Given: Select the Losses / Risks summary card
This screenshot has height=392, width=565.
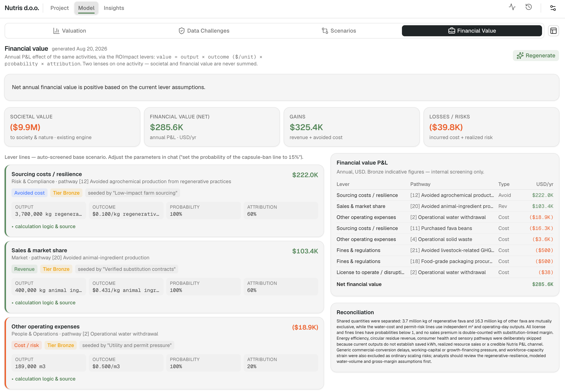Looking at the screenshot, I should 492,127.
